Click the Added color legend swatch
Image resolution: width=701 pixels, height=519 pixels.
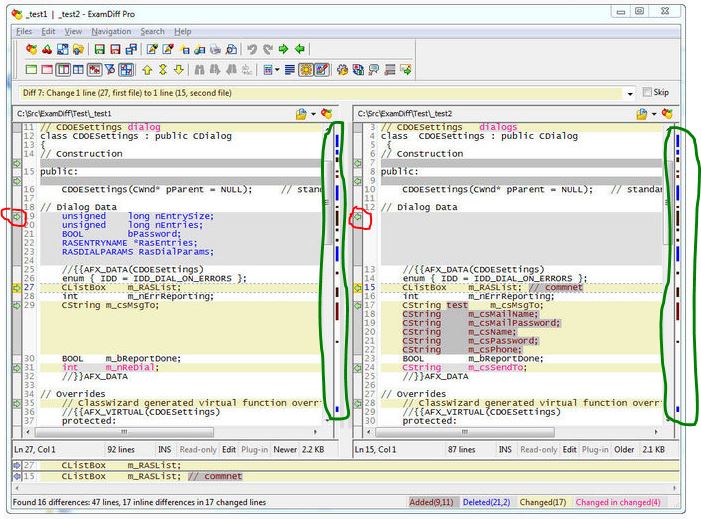click(431, 502)
